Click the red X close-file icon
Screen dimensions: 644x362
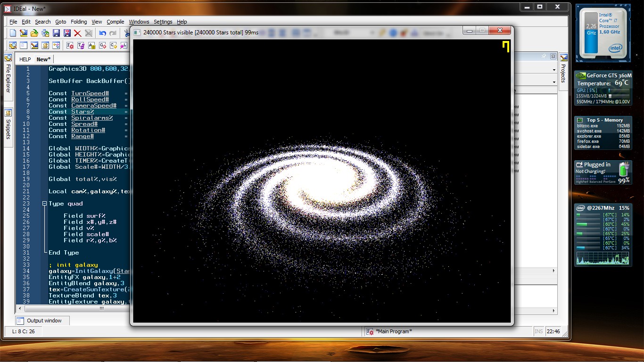78,33
